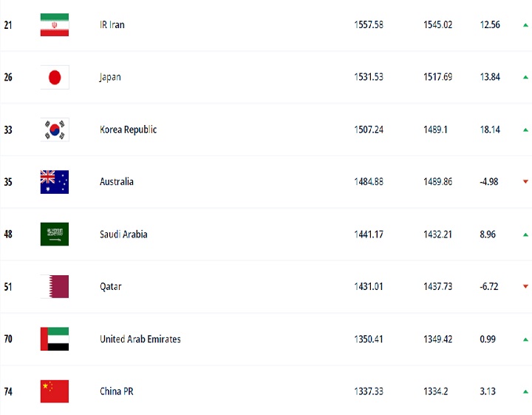Select the Korea Republic team name
Image resolution: width=532 pixels, height=415 pixels.
pyautogui.click(x=129, y=129)
